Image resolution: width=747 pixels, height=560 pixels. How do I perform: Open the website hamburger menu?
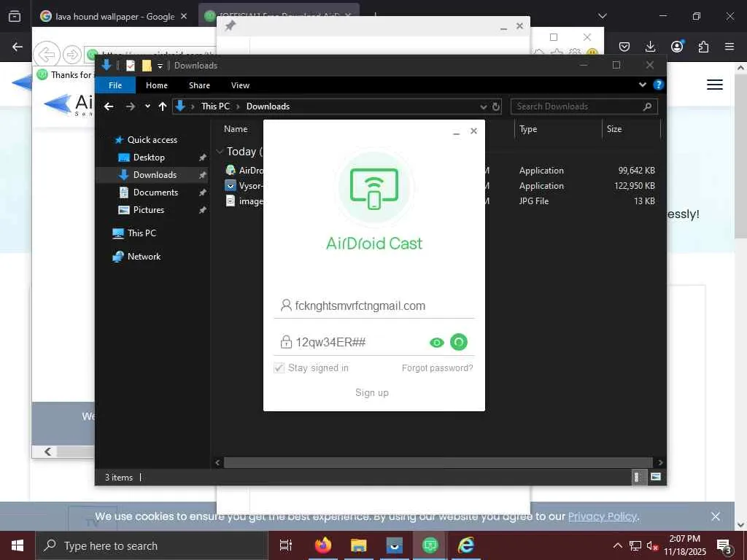715,85
